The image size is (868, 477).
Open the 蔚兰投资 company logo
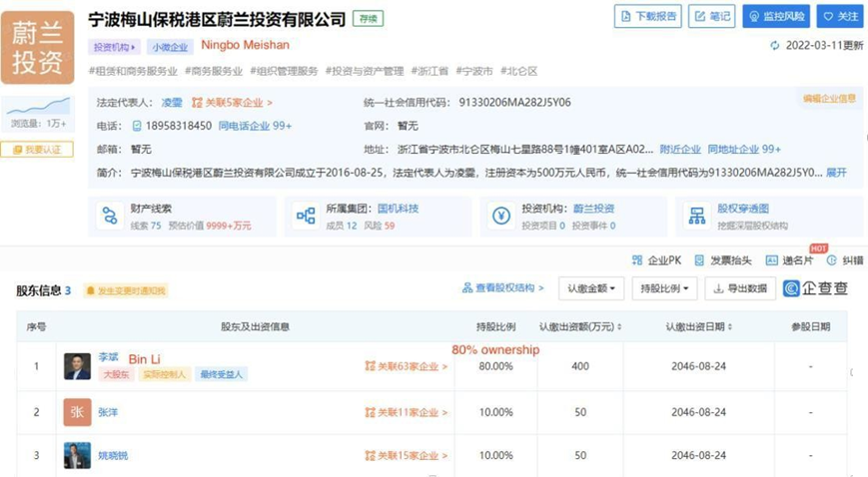click(x=38, y=48)
